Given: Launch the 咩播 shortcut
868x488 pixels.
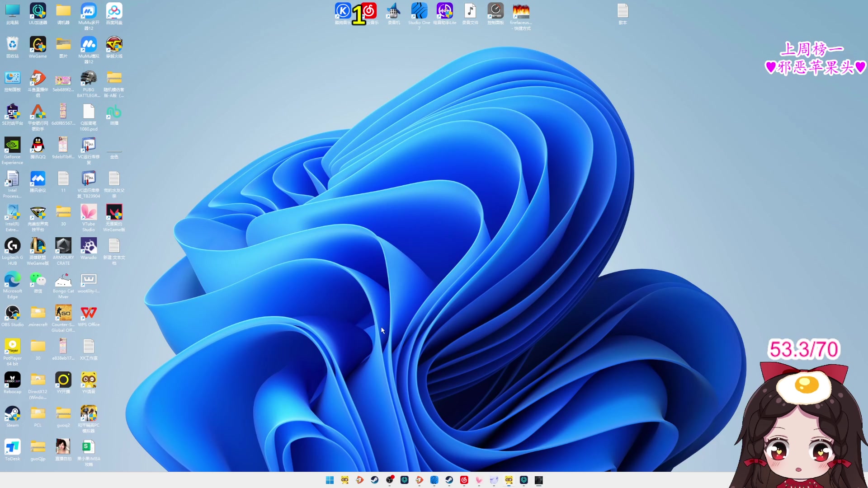Looking at the screenshot, I should pyautogui.click(x=114, y=114).
